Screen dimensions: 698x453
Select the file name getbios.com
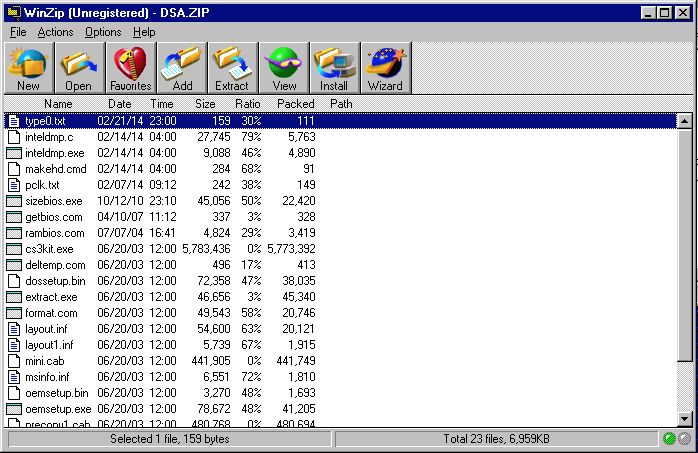click(53, 217)
